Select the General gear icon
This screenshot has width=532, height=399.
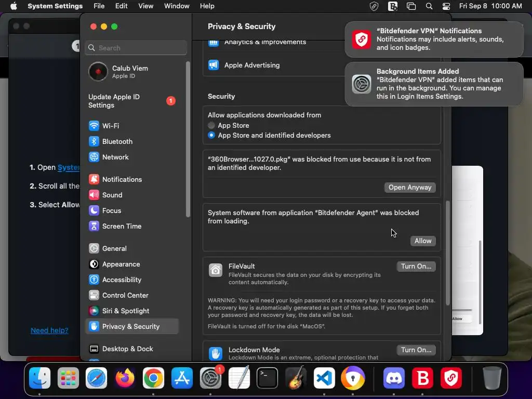coord(94,249)
